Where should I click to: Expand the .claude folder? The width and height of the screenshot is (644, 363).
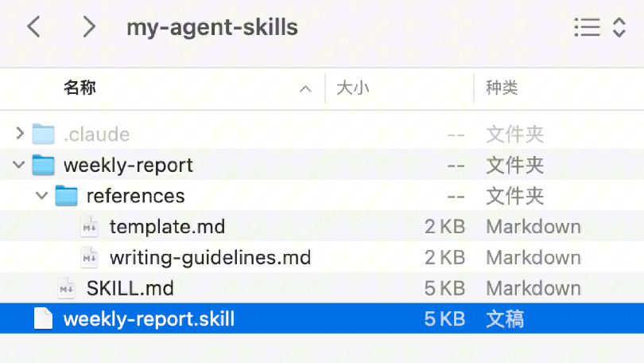point(20,135)
